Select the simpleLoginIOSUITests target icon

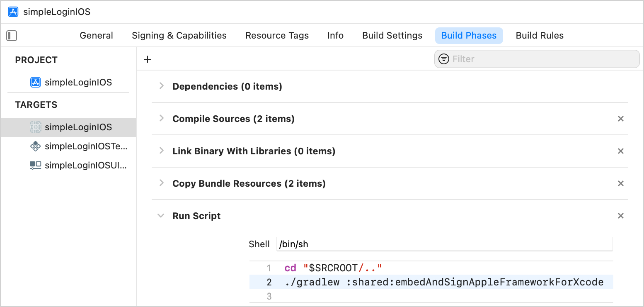[36, 166]
